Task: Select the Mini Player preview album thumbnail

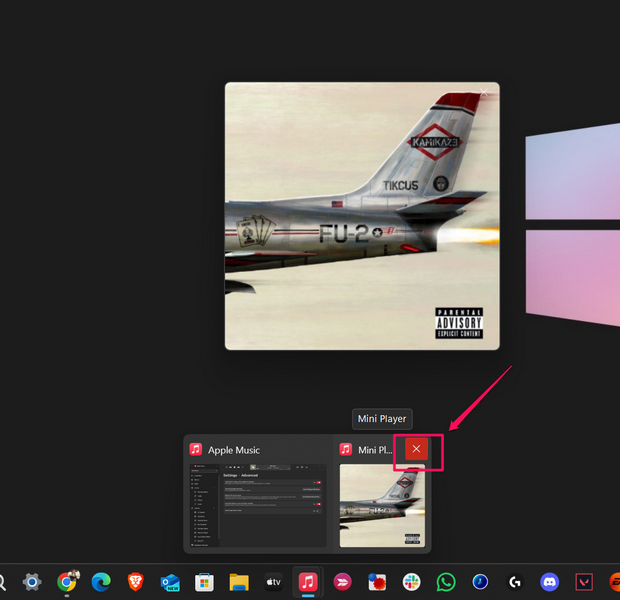Action: pos(382,505)
